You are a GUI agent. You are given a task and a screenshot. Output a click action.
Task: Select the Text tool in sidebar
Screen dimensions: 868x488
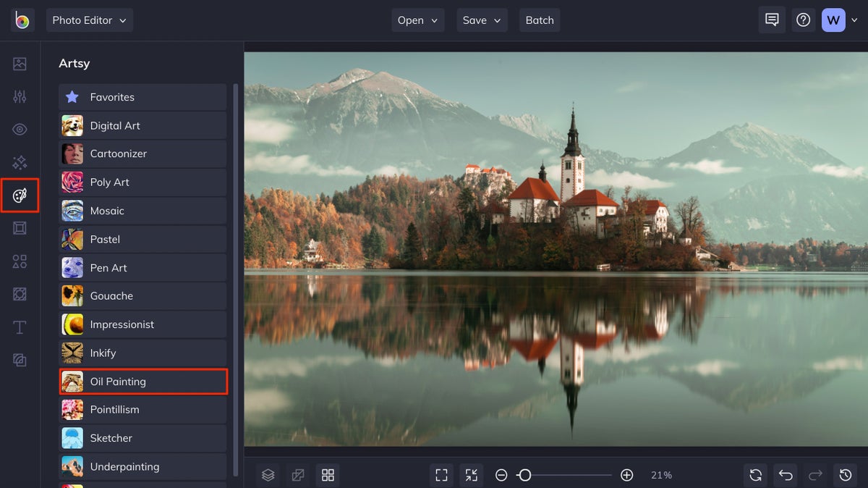(20, 327)
